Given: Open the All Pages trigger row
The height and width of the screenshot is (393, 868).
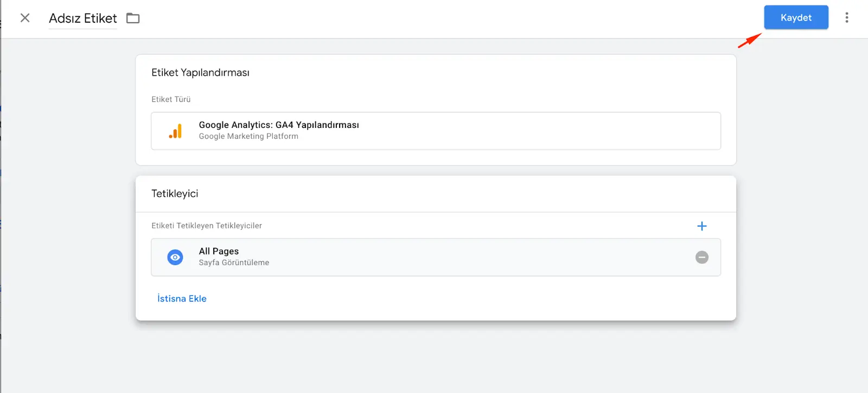Looking at the screenshot, I should point(436,257).
